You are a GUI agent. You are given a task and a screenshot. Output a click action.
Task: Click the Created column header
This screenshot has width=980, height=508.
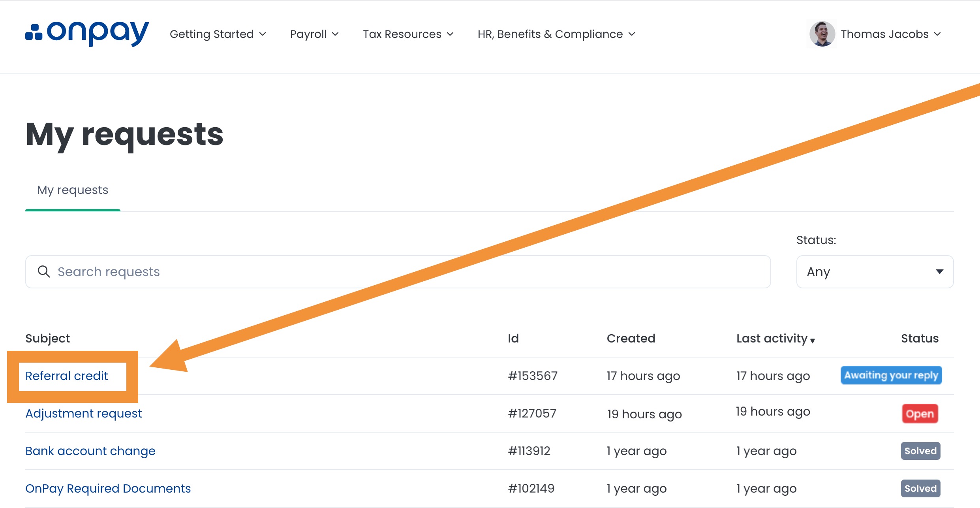pyautogui.click(x=631, y=339)
